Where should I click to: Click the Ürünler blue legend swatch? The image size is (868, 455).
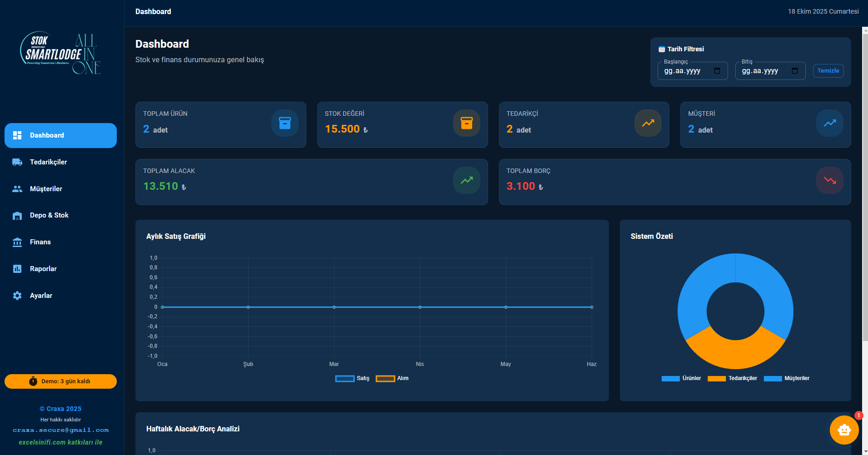tap(670, 379)
